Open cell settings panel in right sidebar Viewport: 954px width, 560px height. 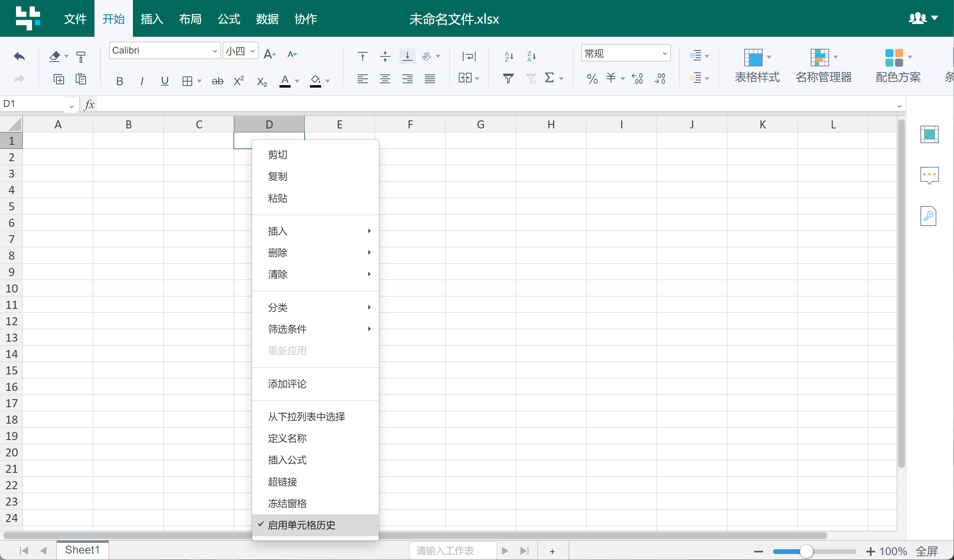pyautogui.click(x=929, y=134)
